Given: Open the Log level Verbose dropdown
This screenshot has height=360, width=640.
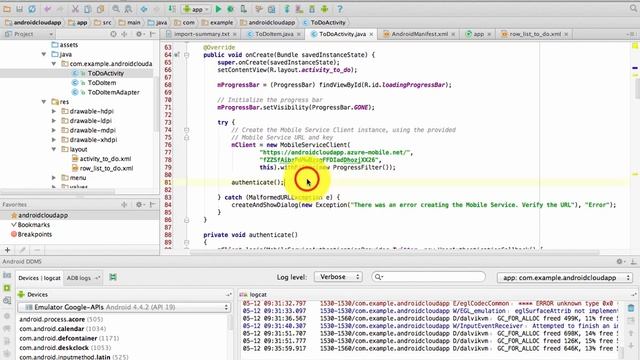Looking at the screenshot, I should pyautogui.click(x=338, y=277).
